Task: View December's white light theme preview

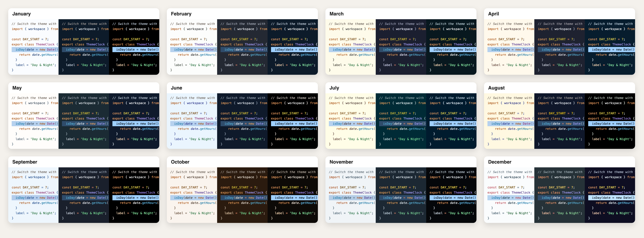Action: coord(509,195)
